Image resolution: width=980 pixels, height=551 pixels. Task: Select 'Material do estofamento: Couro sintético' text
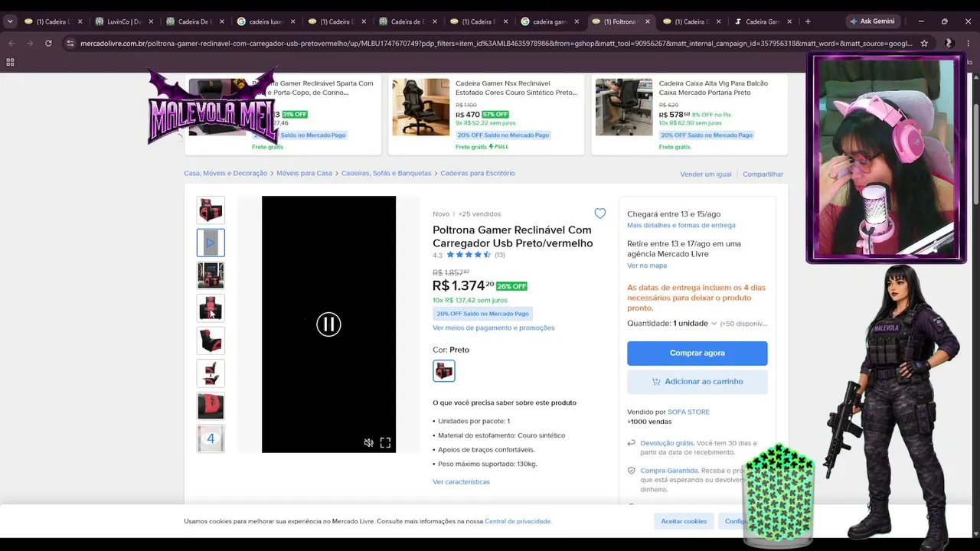tap(501, 435)
